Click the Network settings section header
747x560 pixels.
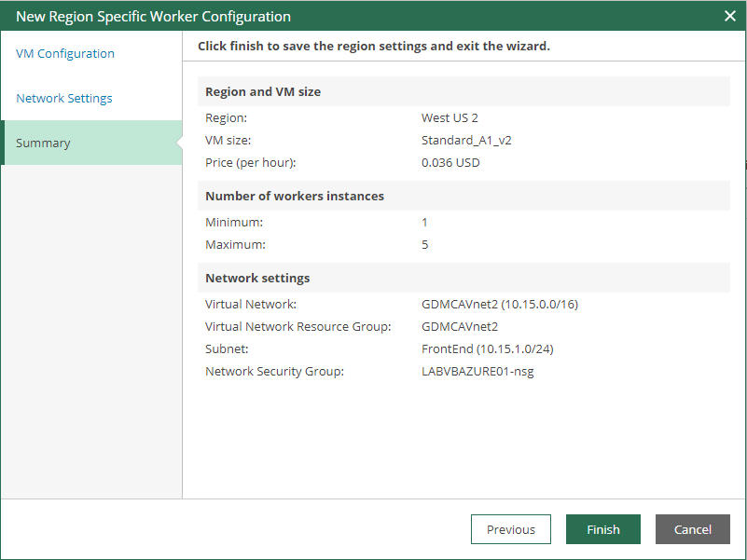(x=257, y=279)
